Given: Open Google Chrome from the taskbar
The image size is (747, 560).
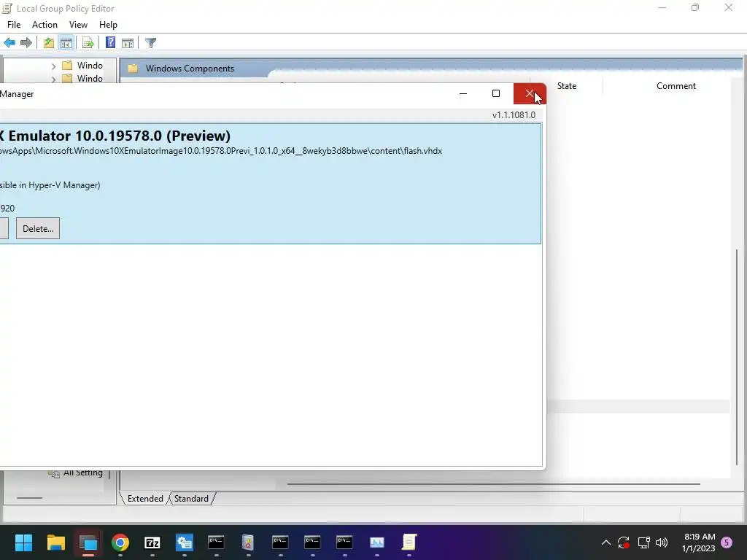Looking at the screenshot, I should point(120,542).
